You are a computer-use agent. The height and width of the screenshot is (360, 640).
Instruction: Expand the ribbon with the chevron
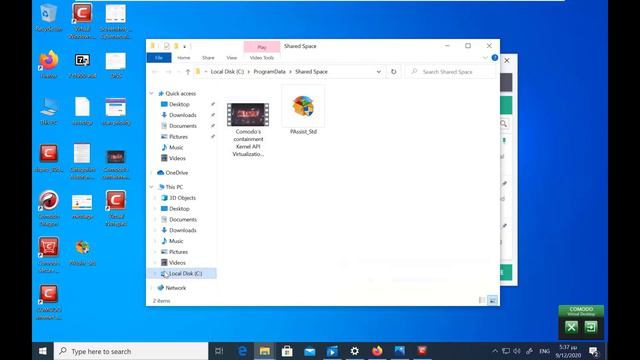485,58
